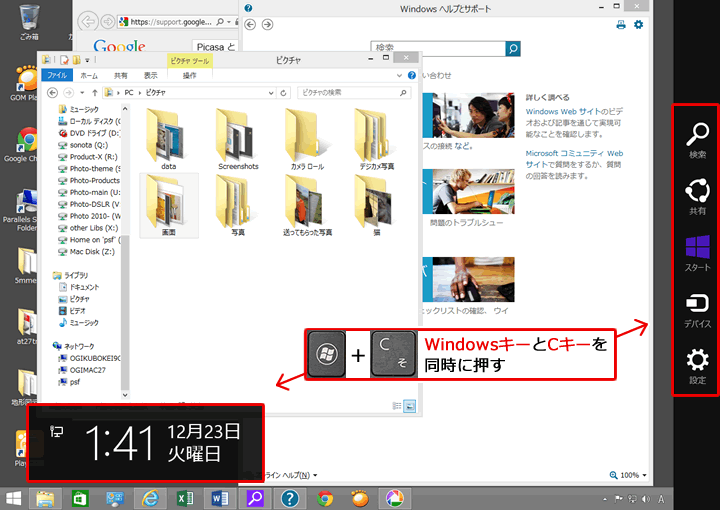Open the Windows Web サイト link
Image resolution: width=720 pixels, height=510 pixels.
pos(563,112)
